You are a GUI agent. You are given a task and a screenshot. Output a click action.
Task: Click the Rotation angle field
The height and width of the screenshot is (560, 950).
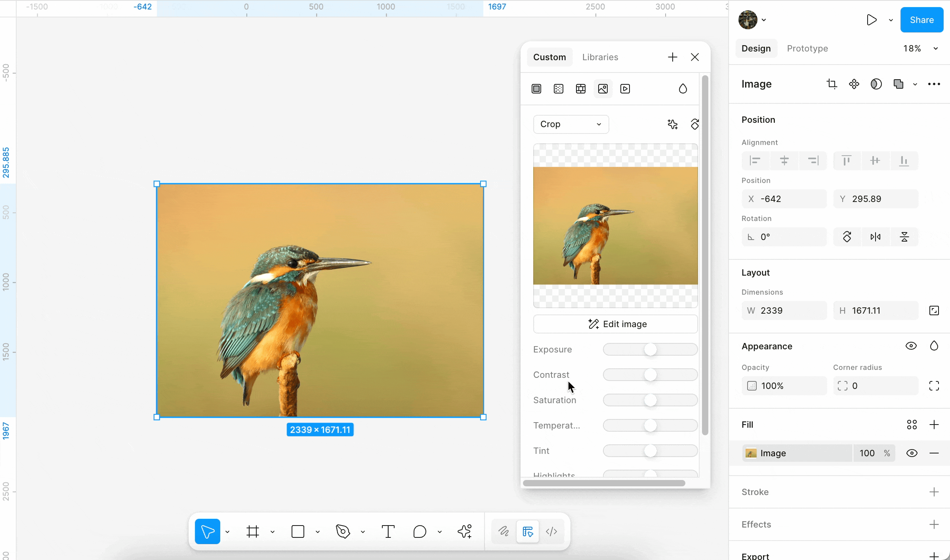coord(784,237)
